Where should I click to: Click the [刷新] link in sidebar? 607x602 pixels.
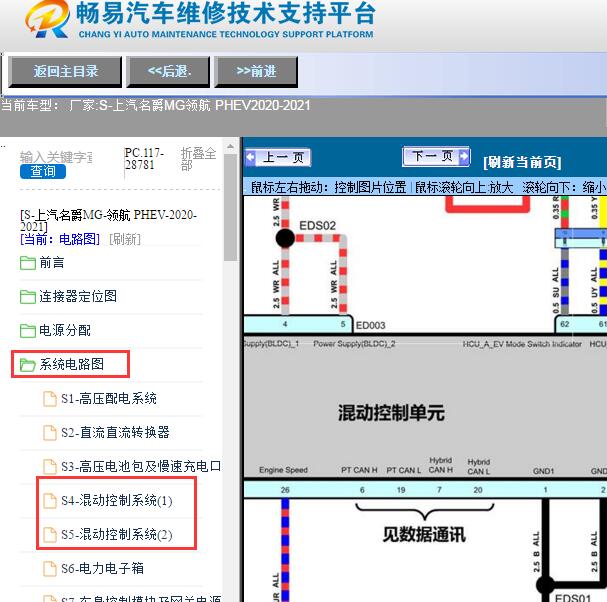point(125,239)
